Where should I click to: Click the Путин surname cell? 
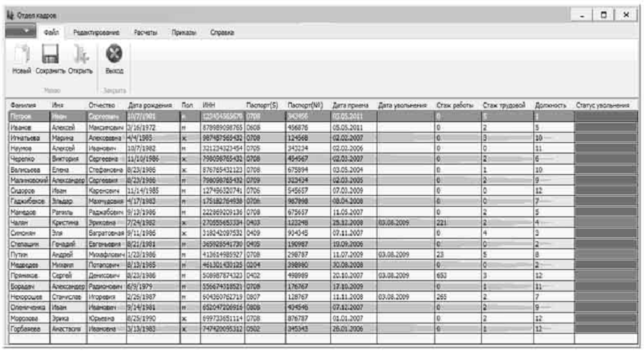pyautogui.click(x=29, y=255)
